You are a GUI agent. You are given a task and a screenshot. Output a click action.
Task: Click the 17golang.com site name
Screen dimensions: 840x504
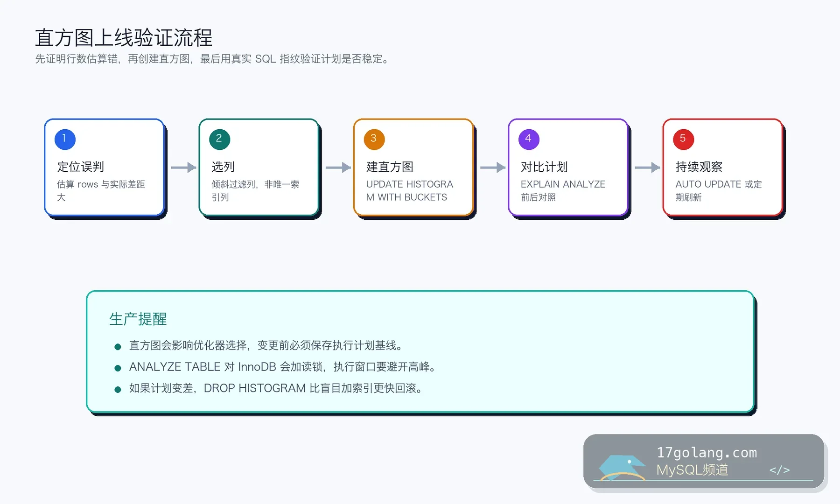click(x=707, y=453)
